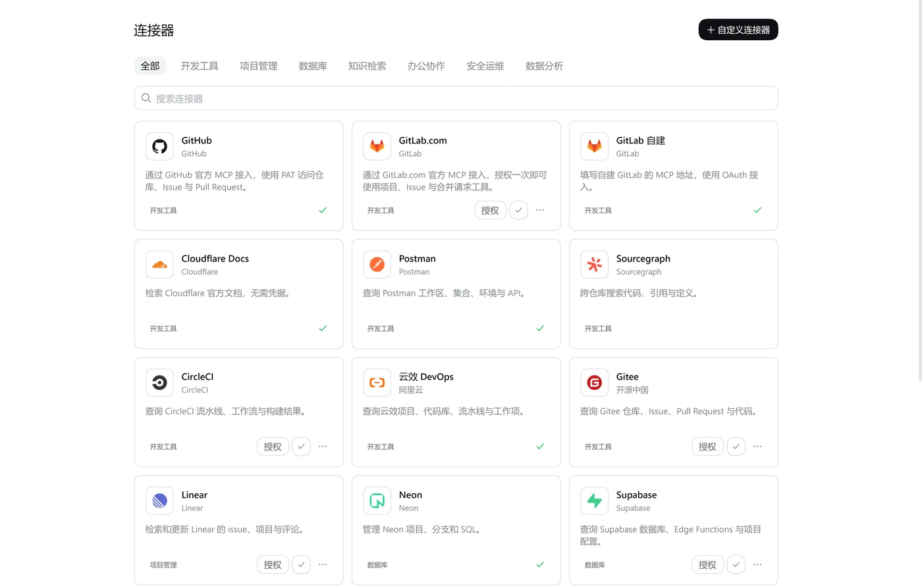
Task: Click the Sourcegraph logo icon
Action: click(594, 265)
